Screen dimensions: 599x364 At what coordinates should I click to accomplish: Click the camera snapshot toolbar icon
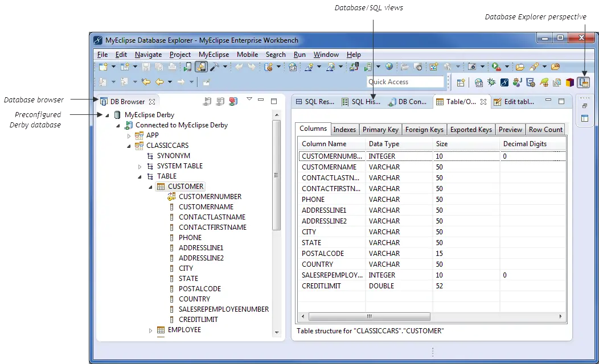[x=472, y=67]
